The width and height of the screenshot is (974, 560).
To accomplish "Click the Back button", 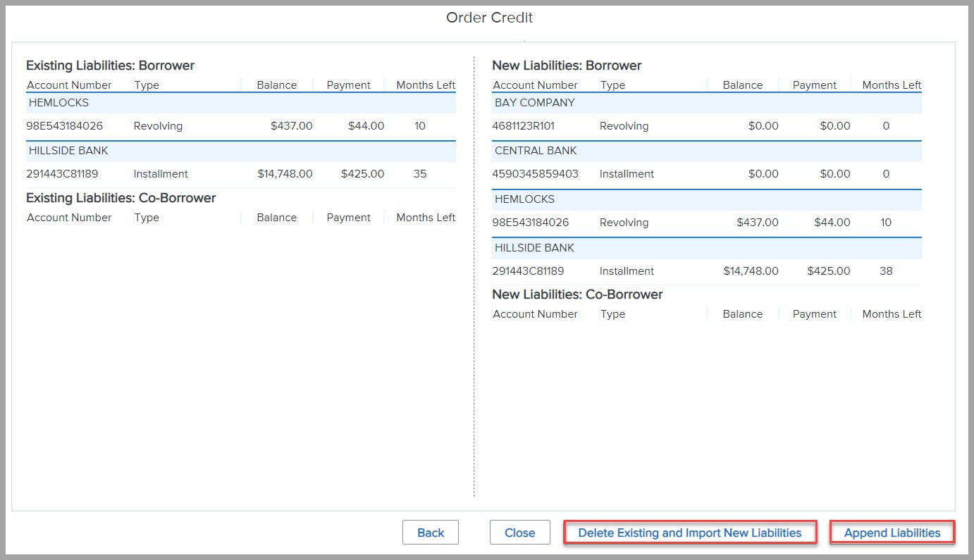I will point(431,533).
